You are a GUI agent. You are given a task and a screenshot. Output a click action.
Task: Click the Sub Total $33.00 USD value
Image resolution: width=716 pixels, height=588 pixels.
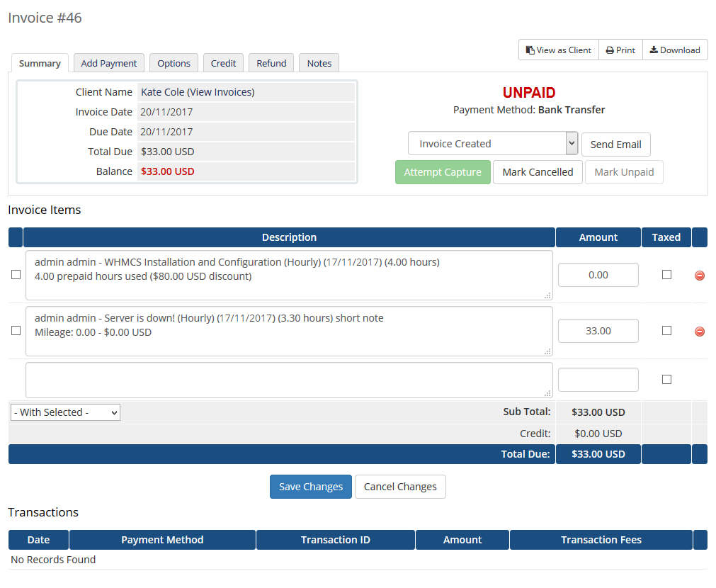[598, 412]
